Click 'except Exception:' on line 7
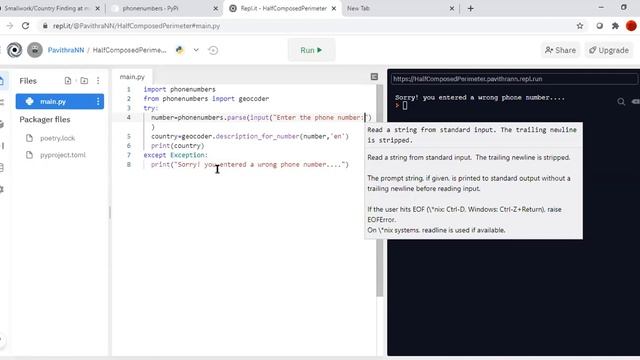Screen dimensions: 640x360 point(176,155)
